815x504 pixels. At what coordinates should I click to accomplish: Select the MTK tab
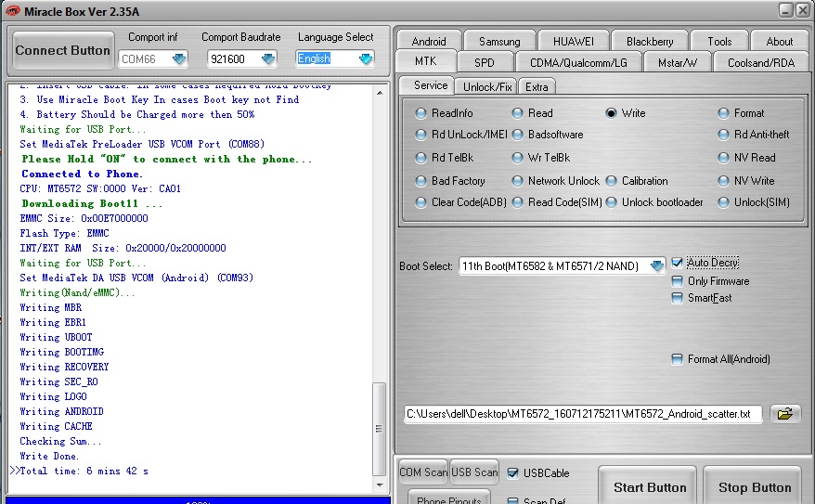[426, 61]
